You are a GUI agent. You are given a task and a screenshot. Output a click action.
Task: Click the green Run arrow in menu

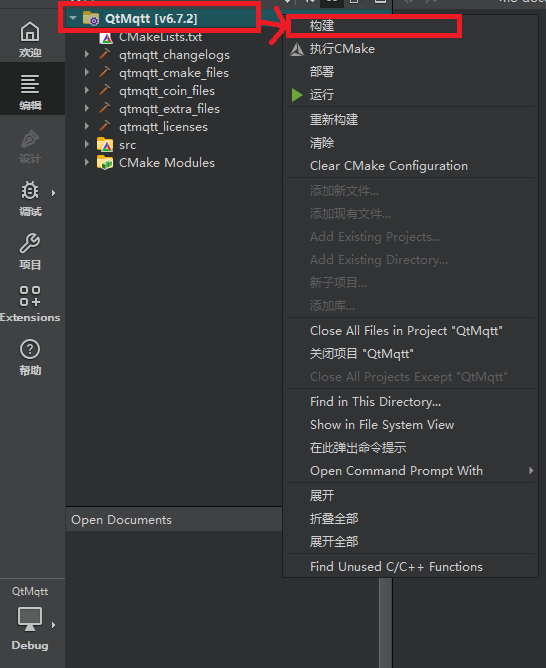coord(297,95)
